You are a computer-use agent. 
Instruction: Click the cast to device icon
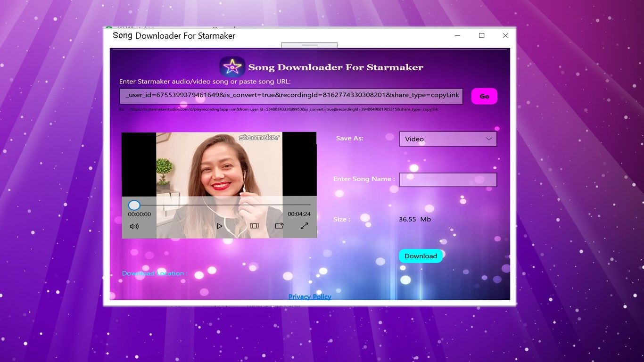click(x=280, y=226)
